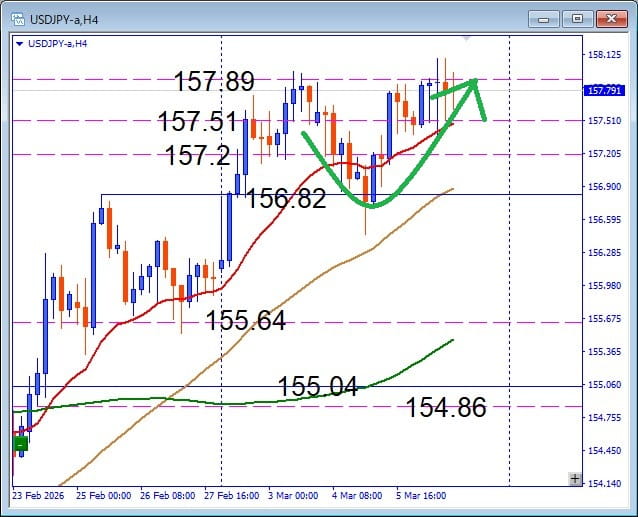Image resolution: width=638 pixels, height=517 pixels.
Task: Select the 156.82 price label
Action: tap(286, 199)
